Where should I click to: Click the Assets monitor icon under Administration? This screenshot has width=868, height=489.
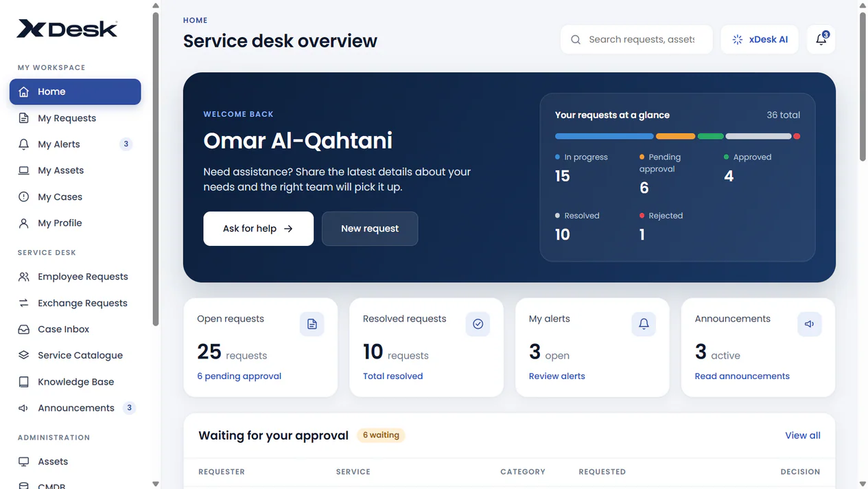24,462
